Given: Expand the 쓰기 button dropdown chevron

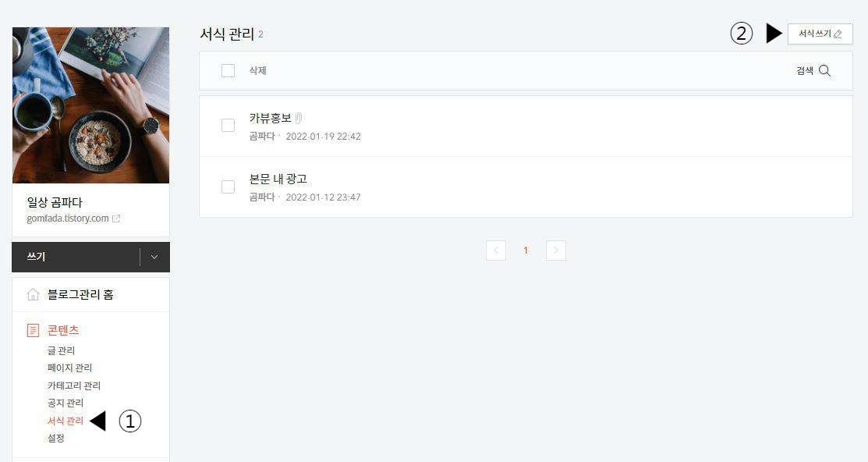Looking at the screenshot, I should 154,256.
